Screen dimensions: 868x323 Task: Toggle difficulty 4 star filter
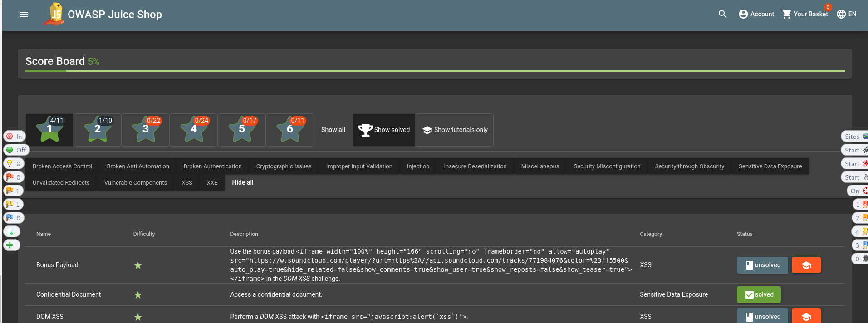[194, 130]
